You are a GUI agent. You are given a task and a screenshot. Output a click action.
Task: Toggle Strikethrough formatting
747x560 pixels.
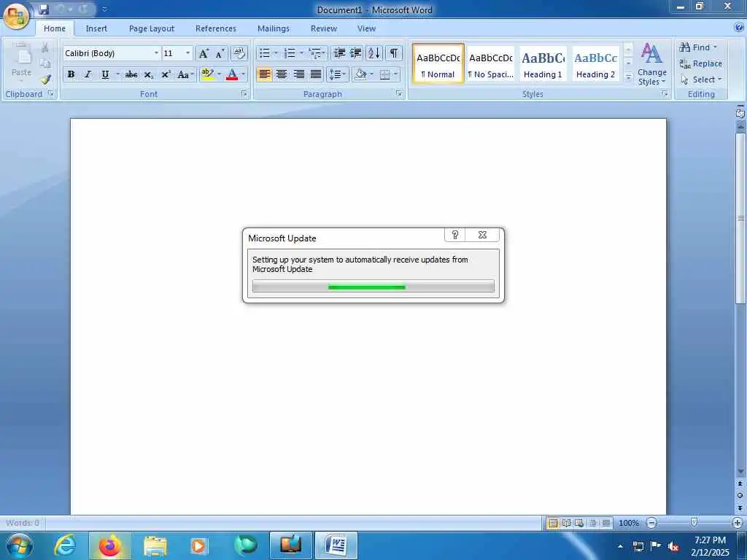[x=131, y=74]
